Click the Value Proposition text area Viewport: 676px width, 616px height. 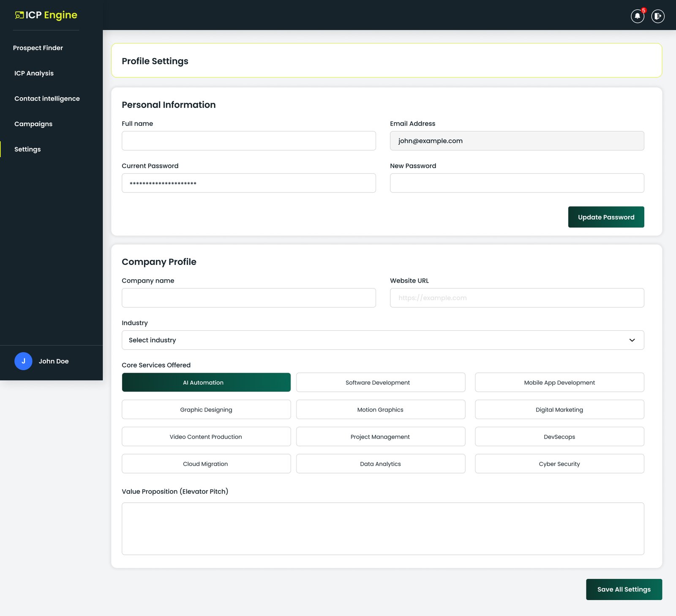[383, 529]
